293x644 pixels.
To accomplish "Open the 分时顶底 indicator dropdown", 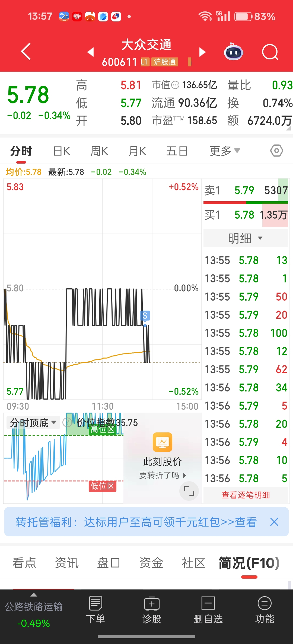I will [x=33, y=422].
